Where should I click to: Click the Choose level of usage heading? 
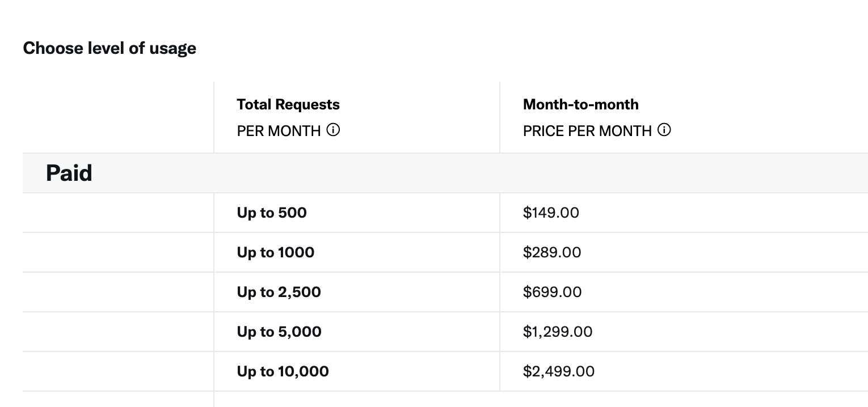pos(109,48)
